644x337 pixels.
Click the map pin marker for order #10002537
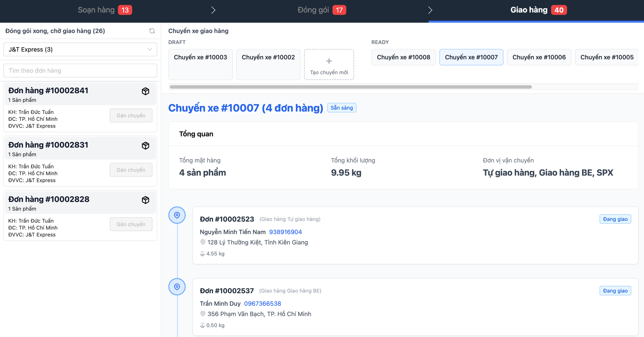(x=177, y=287)
